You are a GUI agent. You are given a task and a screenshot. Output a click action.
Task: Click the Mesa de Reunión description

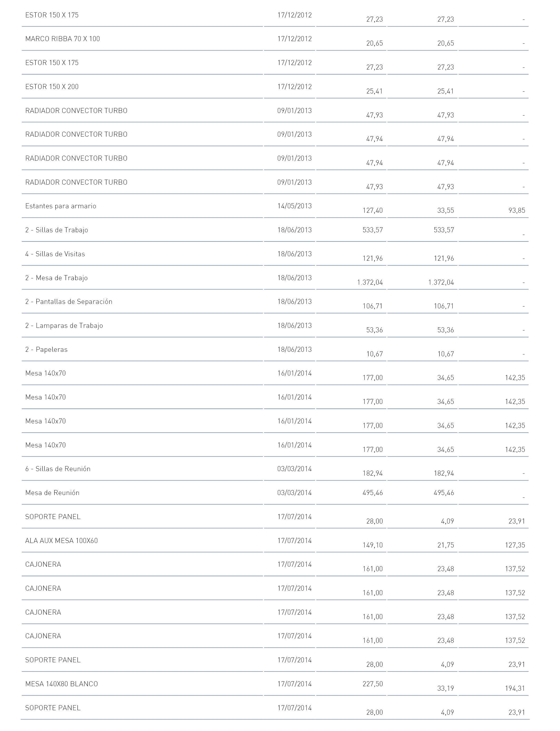[x=52, y=493]
